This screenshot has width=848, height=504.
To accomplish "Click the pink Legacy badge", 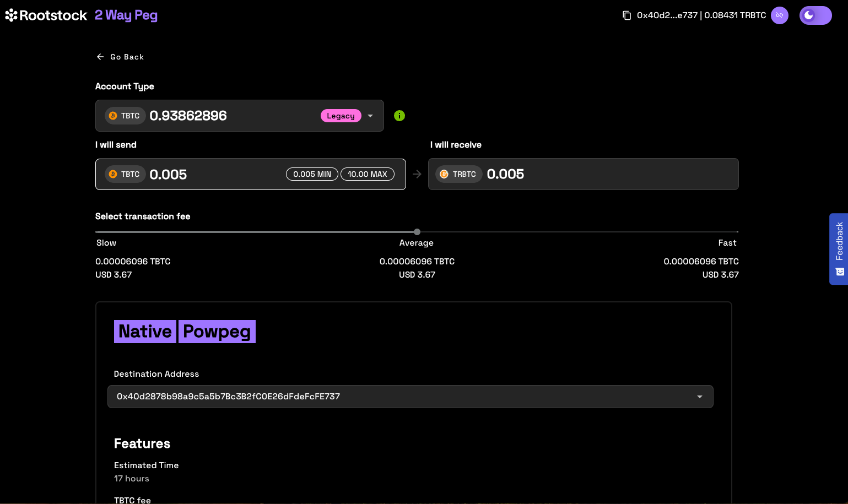I will click(x=341, y=116).
